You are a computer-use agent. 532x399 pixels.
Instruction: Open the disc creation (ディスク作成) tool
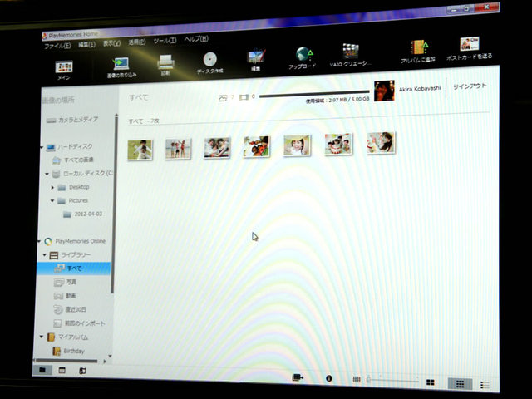click(210, 63)
